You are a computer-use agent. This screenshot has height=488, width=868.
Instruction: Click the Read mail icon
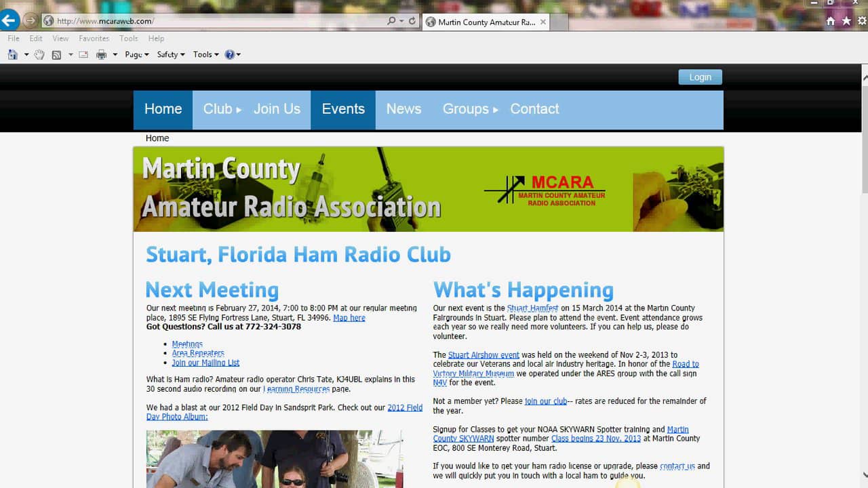[x=83, y=54]
